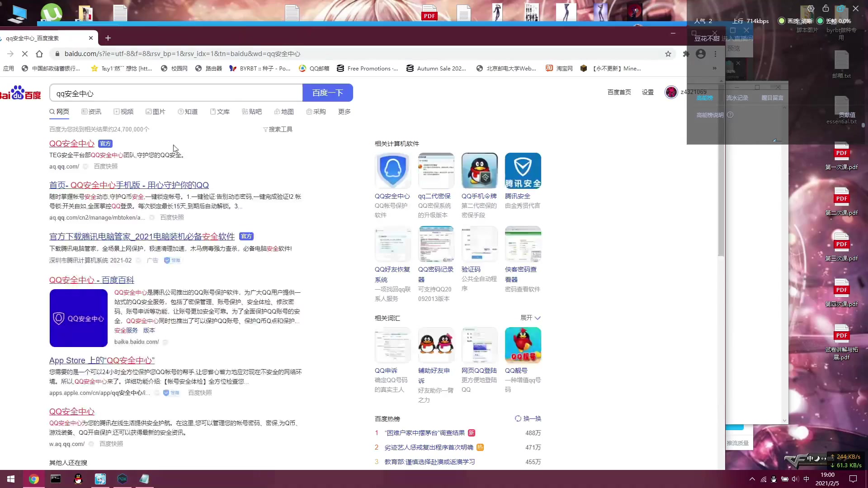Open hot topic 困难户家中摆茅台调查结果
The height and width of the screenshot is (488, 868).
pyautogui.click(x=425, y=433)
